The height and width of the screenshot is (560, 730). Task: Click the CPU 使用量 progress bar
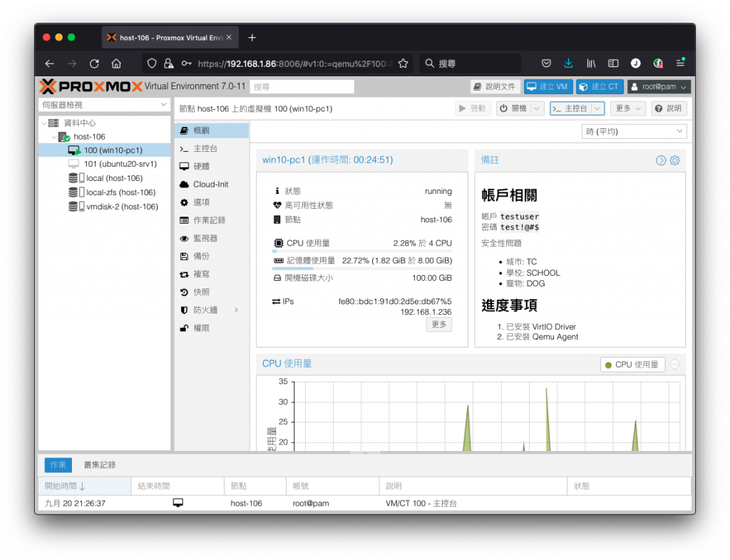click(362, 252)
